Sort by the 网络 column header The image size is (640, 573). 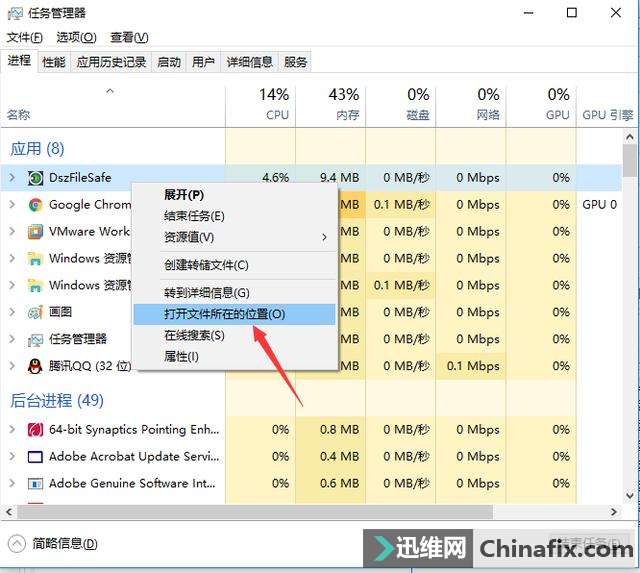[x=471, y=104]
